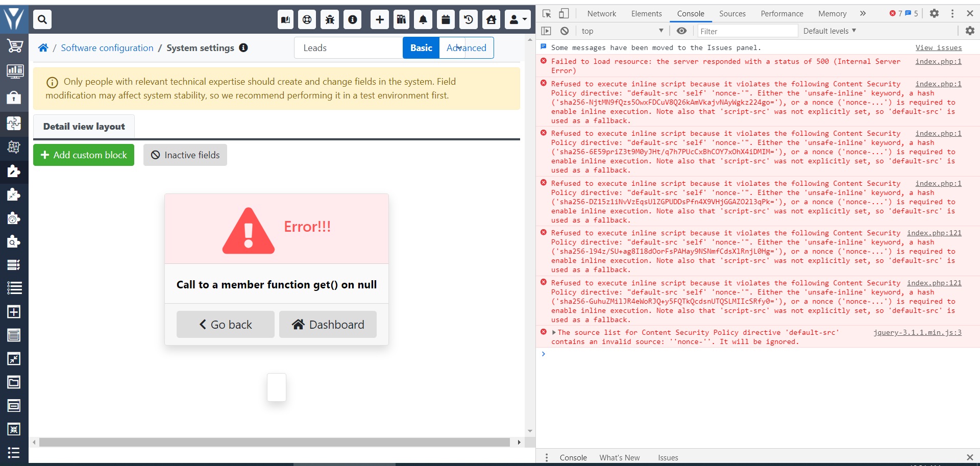Switch to the Network tab in DevTools

tap(601, 13)
